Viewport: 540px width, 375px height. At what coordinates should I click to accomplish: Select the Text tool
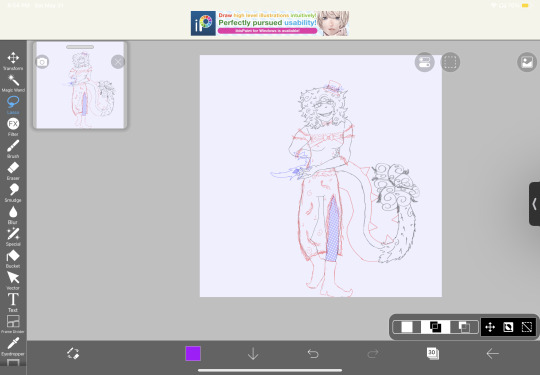point(13,303)
